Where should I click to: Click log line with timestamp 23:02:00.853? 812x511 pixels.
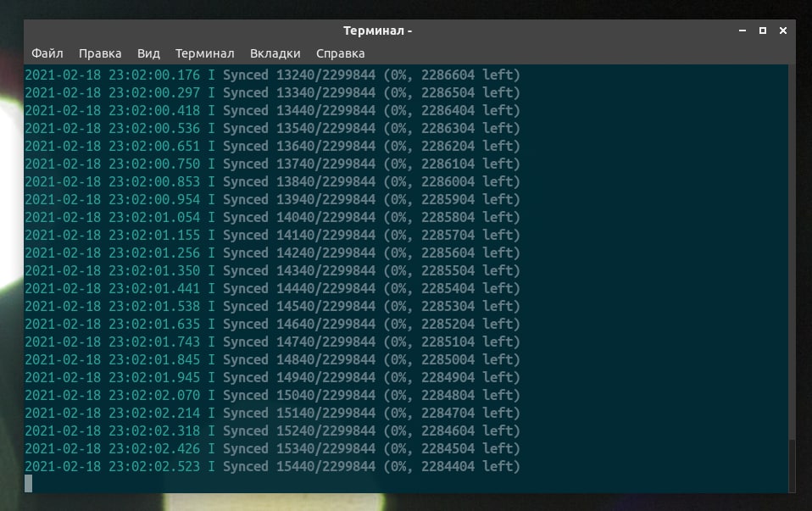(x=272, y=181)
